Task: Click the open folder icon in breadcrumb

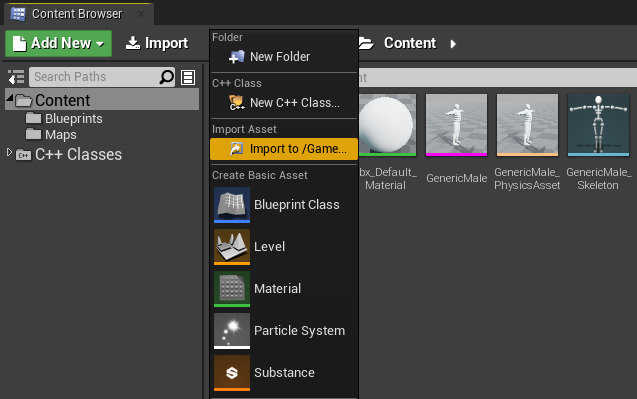Action: (366, 43)
